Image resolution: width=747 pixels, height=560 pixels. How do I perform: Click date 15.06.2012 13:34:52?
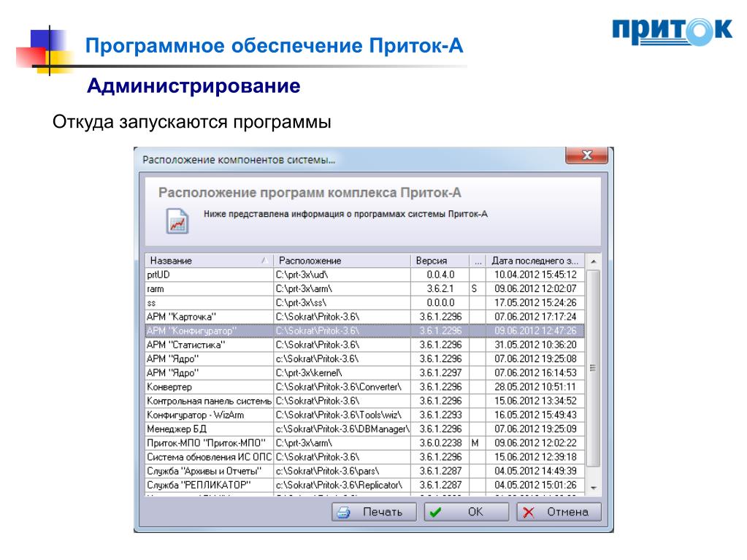[535, 401]
